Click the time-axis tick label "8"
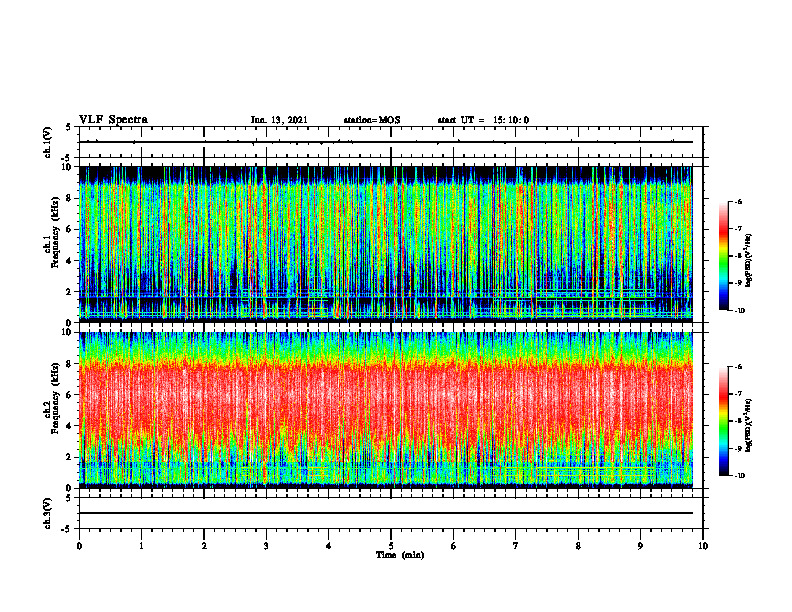The height and width of the screenshot is (612, 792). tap(578, 546)
